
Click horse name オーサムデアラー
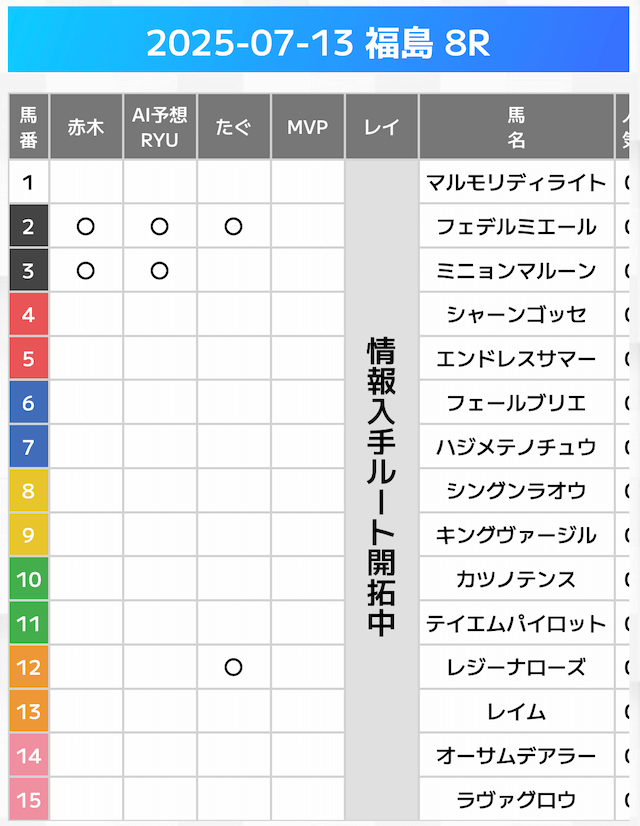(x=516, y=756)
